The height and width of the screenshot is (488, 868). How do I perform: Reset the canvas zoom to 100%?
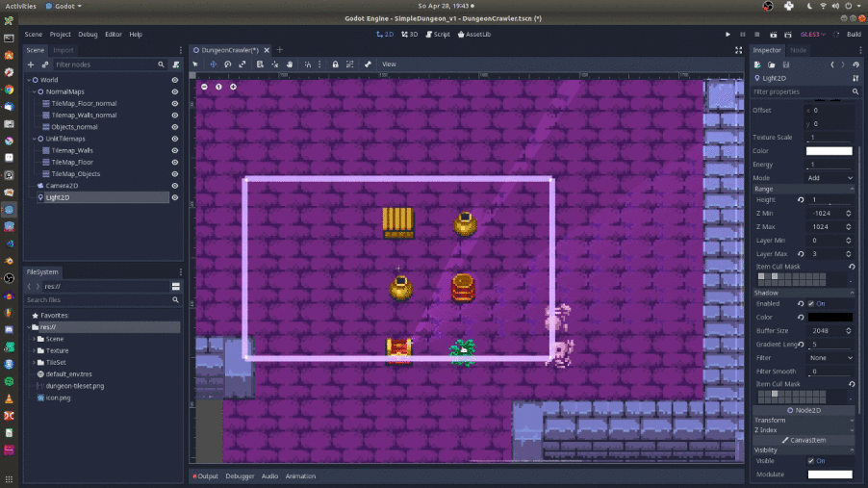click(x=218, y=87)
